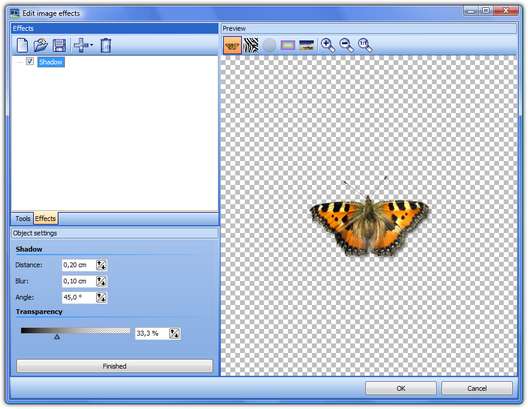Select the purple framed preview option
The width and height of the screenshot is (528, 409).
click(x=288, y=45)
